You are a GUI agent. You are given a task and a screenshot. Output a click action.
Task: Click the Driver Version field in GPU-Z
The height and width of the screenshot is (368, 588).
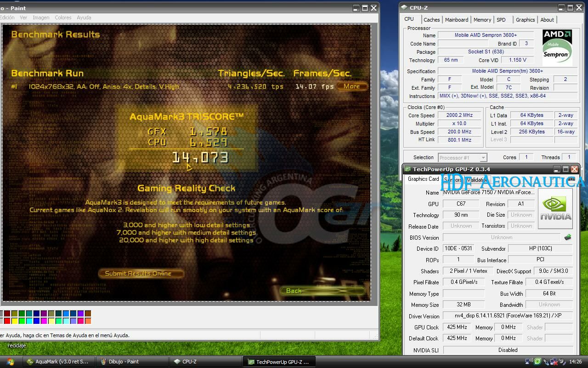(508, 316)
